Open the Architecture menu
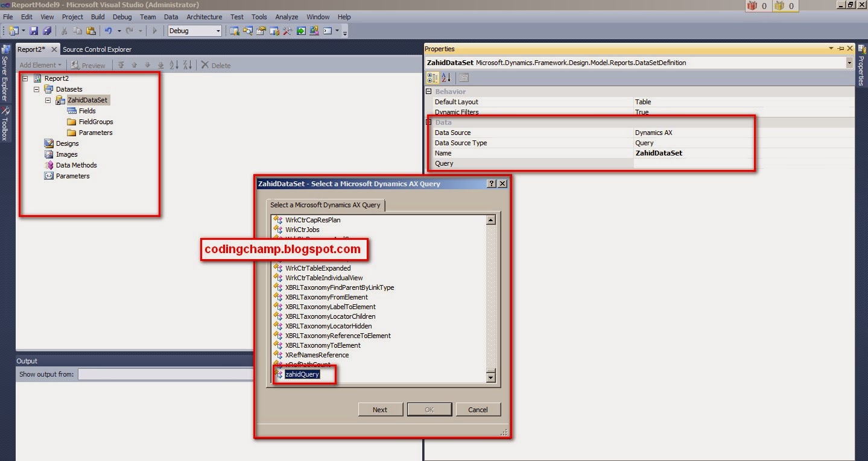Screen dimensions: 868x461 204,17
